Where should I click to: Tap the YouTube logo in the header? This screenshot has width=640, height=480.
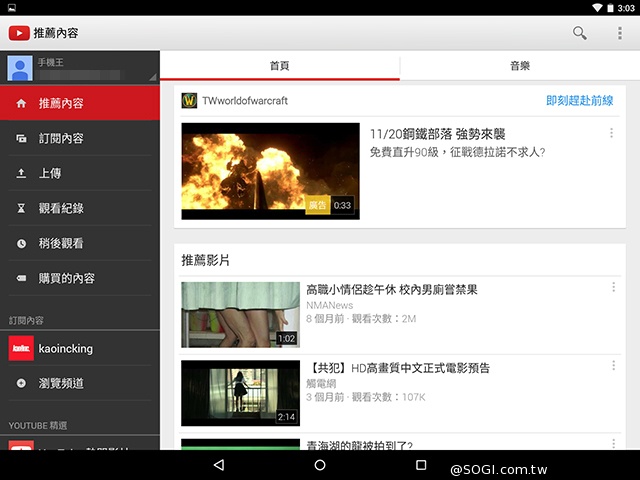[20, 33]
